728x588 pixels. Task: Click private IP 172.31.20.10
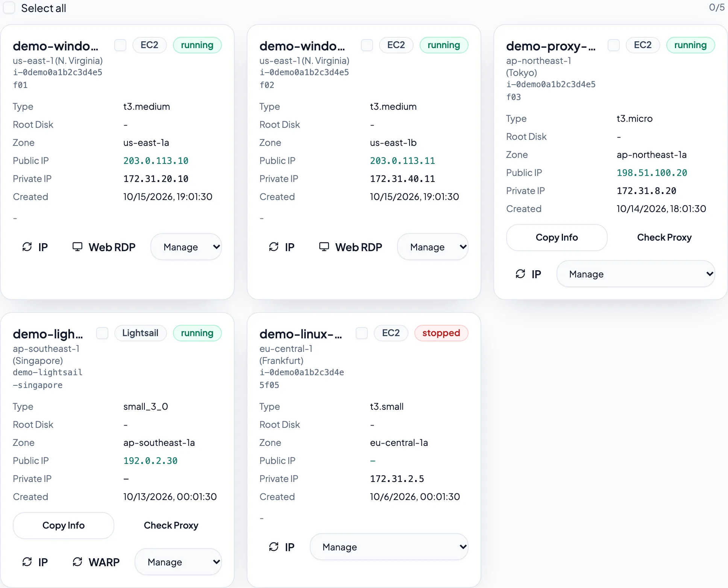tap(156, 179)
